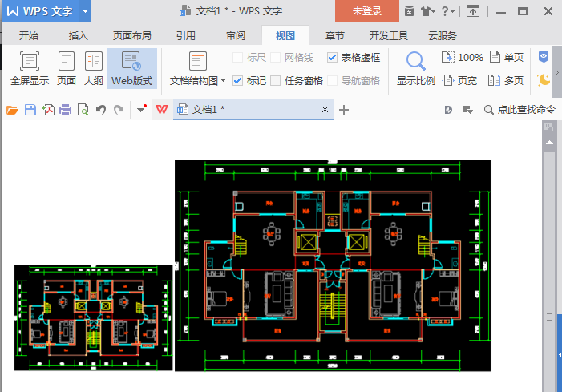Screen dimensions: 562x392
Task: Switch to full screen display mode
Action: click(x=29, y=68)
